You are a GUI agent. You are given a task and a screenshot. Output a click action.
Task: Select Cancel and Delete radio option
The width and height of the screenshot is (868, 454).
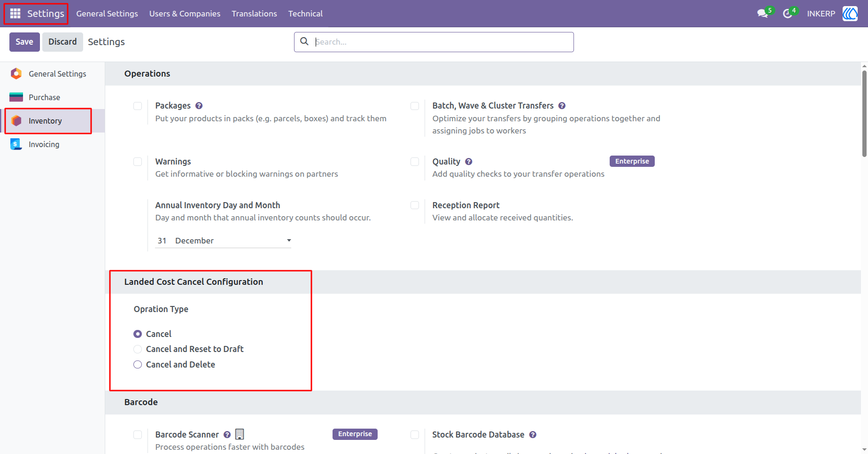tap(138, 365)
